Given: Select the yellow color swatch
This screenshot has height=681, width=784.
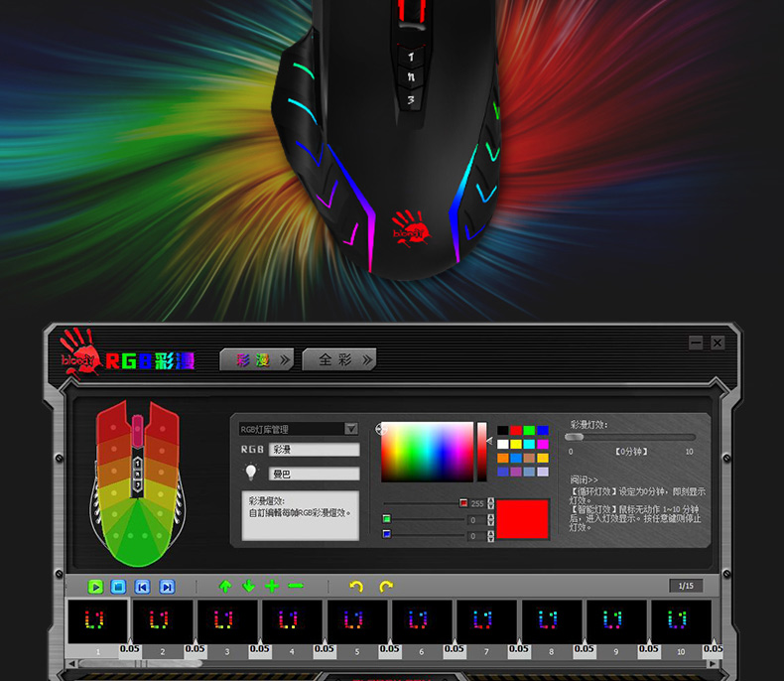Looking at the screenshot, I should [516, 444].
